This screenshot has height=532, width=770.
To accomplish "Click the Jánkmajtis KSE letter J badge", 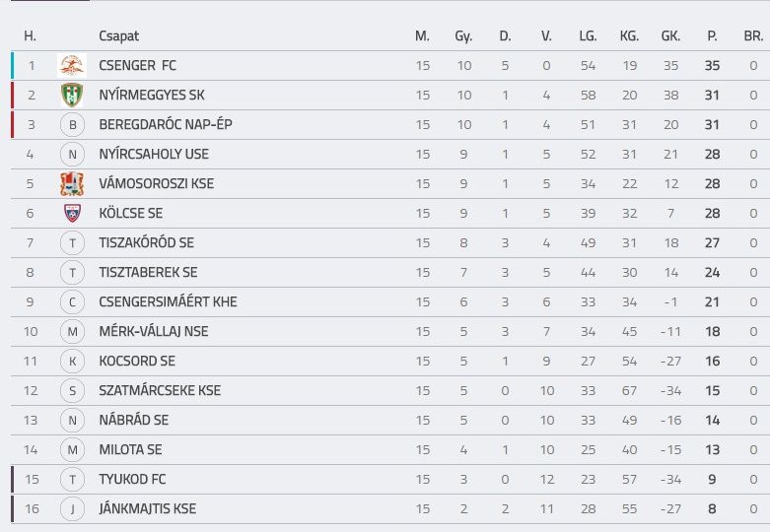I will tap(72, 509).
